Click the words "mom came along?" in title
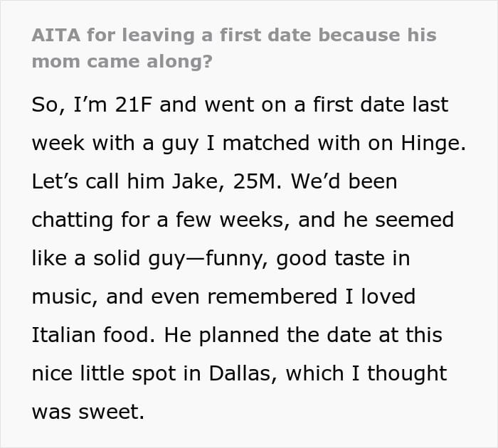Screen dimensions: 498x448 tap(122, 60)
